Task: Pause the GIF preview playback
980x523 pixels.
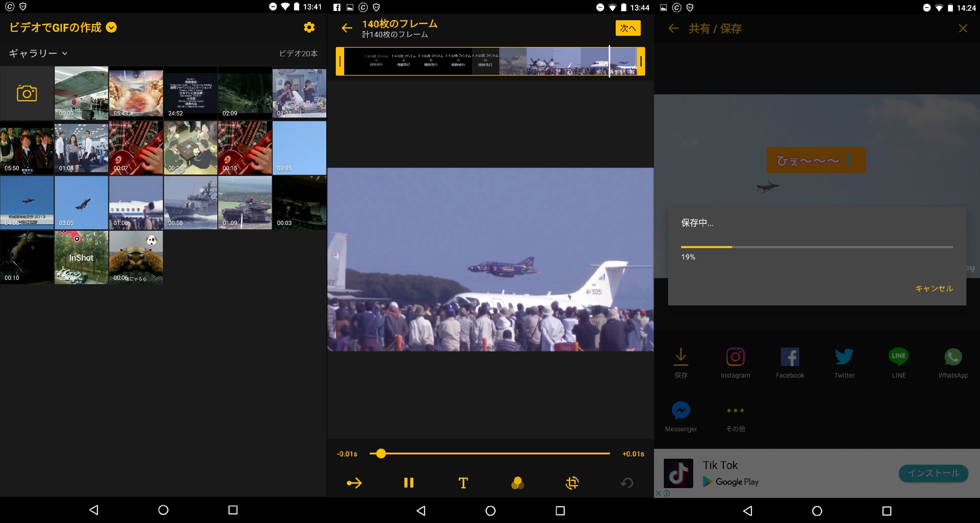Action: click(409, 483)
